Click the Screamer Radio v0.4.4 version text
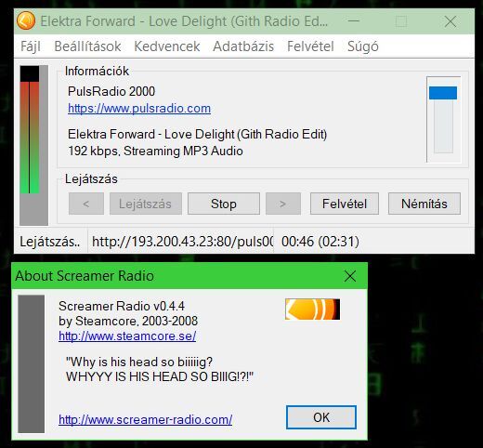Image resolution: width=483 pixels, height=448 pixels. [122, 306]
